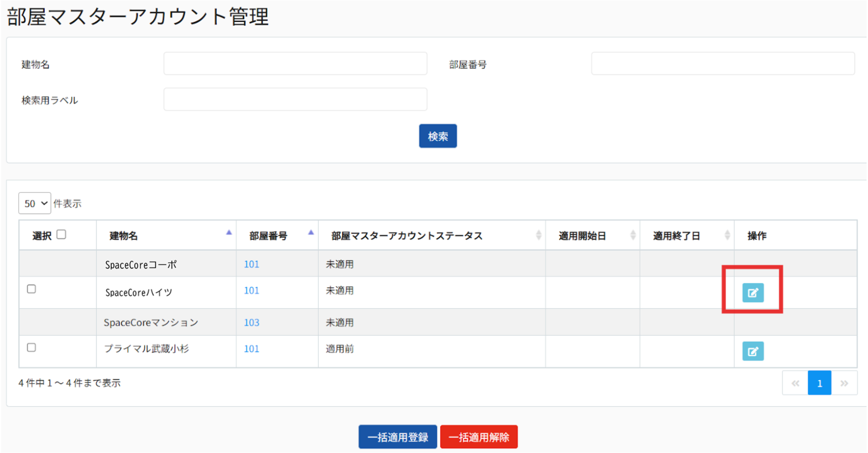
Task: Toggle select-all checkbox in 選択 header
Action: tap(61, 234)
